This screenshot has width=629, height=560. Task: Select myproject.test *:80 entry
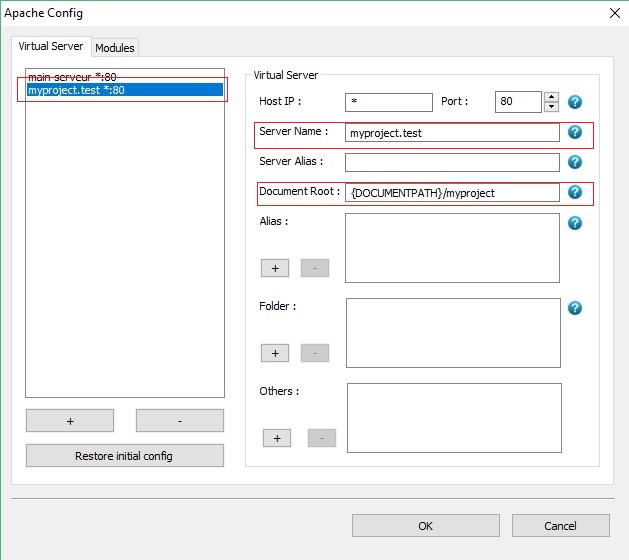point(76,90)
